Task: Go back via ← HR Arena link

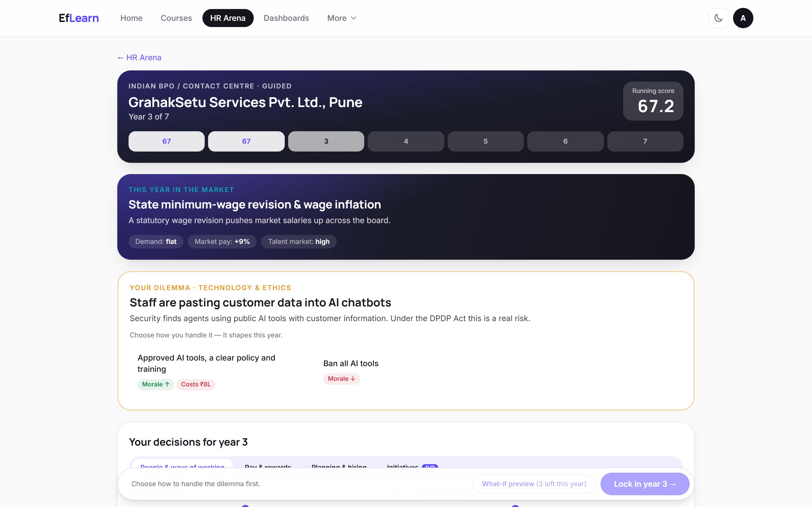Action: coord(139,58)
